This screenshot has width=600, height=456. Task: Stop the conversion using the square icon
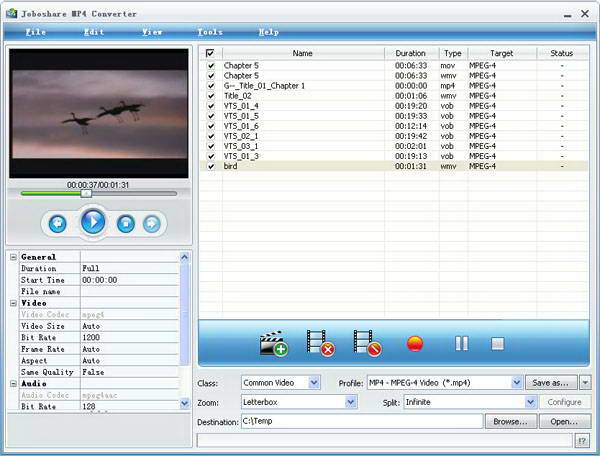click(x=497, y=344)
